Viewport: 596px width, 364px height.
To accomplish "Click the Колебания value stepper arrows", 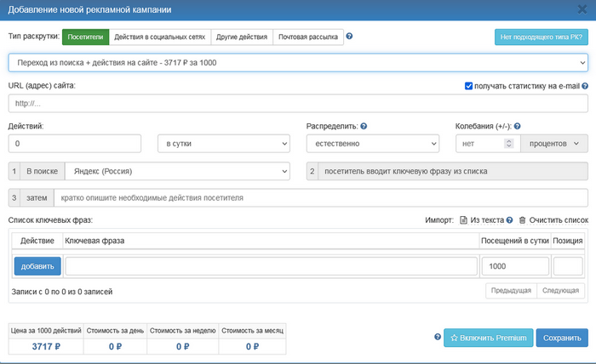I will [509, 144].
